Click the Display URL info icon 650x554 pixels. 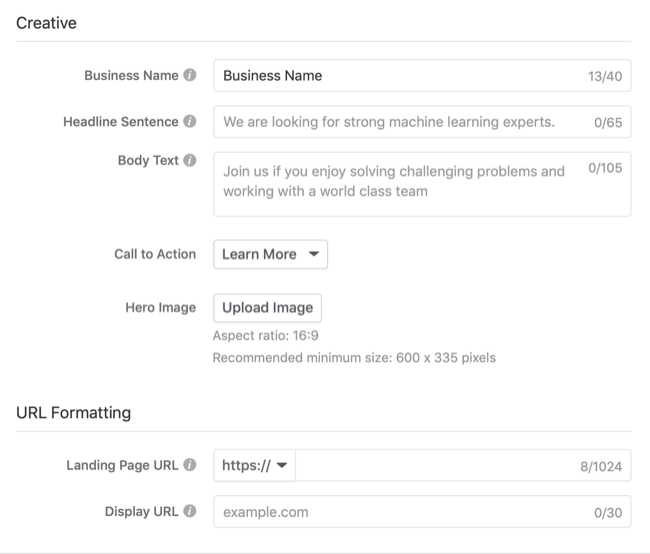(x=190, y=512)
